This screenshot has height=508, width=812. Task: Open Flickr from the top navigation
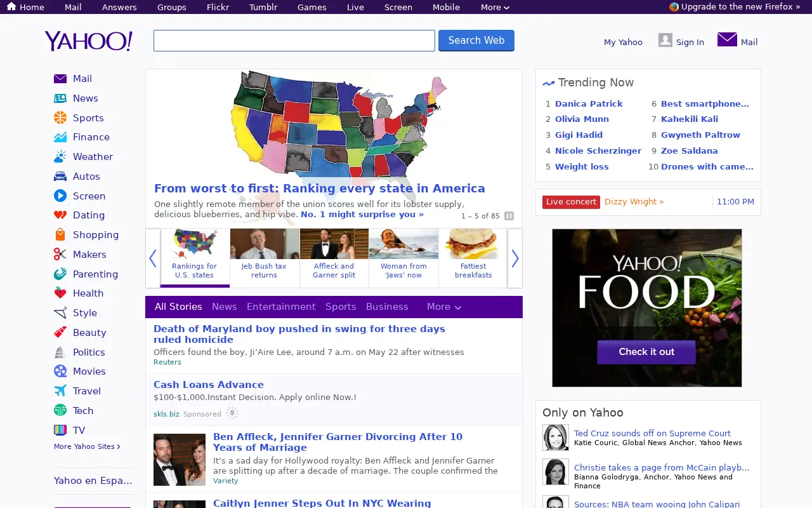click(x=218, y=7)
